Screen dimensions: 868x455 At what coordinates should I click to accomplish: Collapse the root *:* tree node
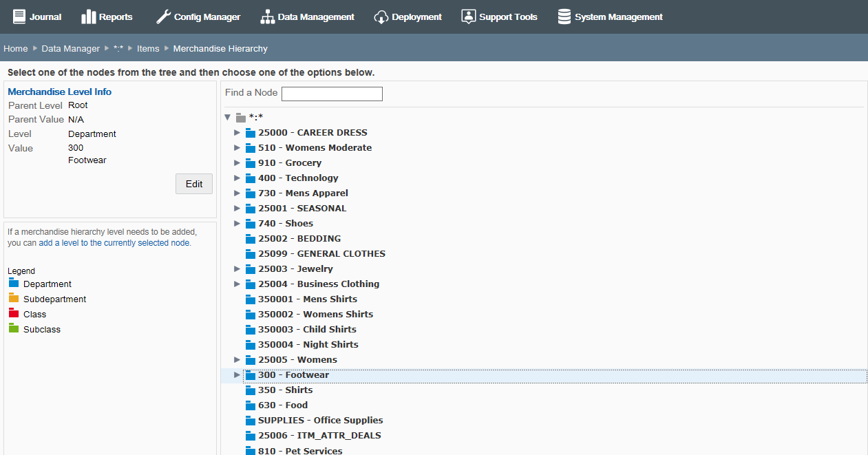tap(228, 117)
